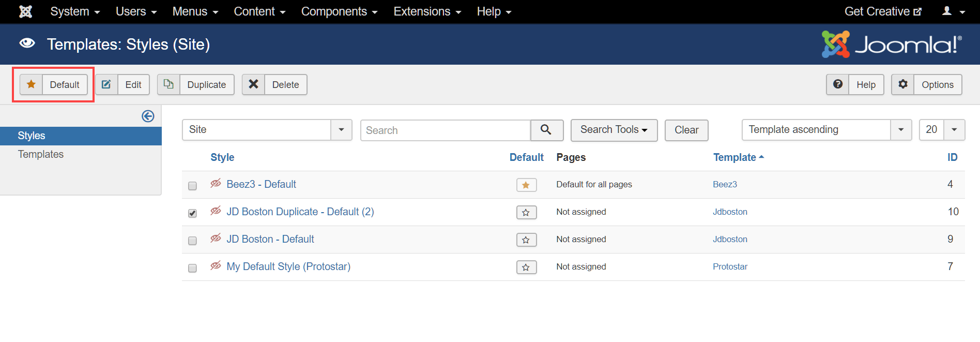Click the Joomla icon in the top menu bar
This screenshot has height=342, width=980.
pyautogui.click(x=25, y=11)
